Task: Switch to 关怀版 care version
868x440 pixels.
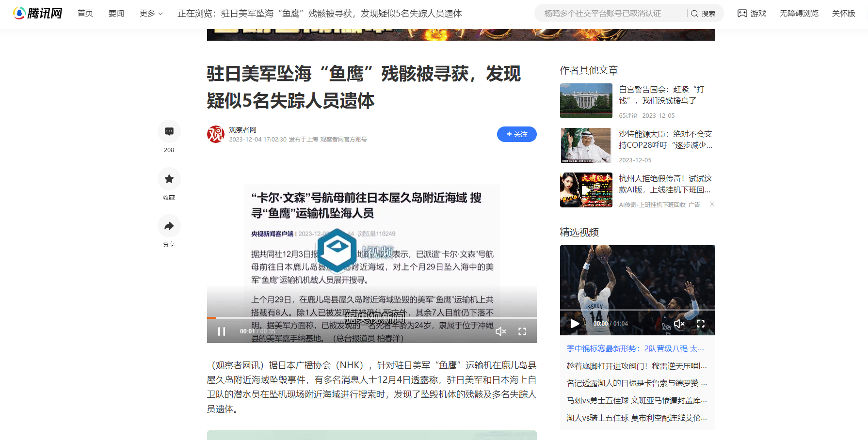Action: coord(844,14)
